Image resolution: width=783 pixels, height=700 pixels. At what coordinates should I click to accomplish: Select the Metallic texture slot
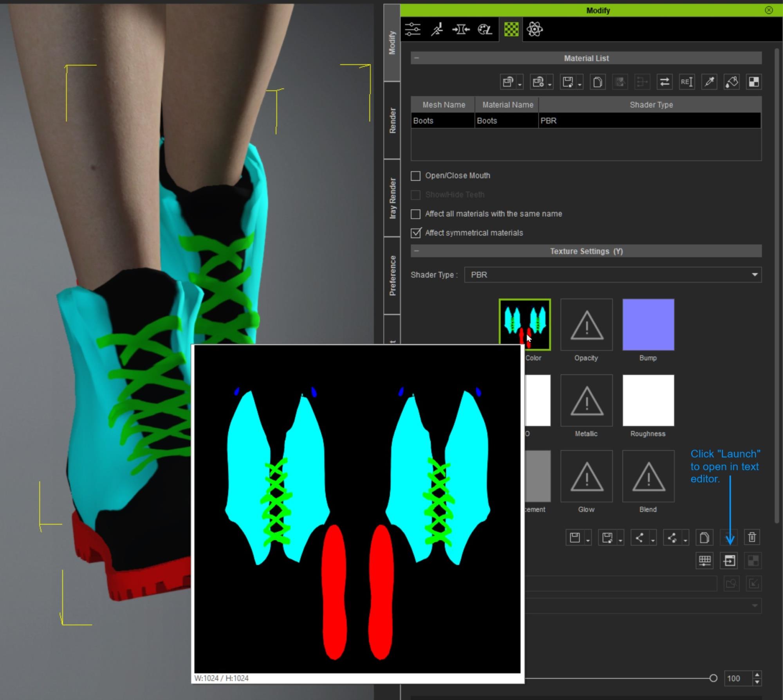point(586,400)
